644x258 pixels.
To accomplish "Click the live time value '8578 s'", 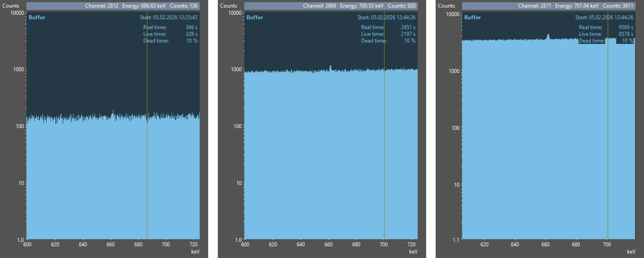I will 626,34.
